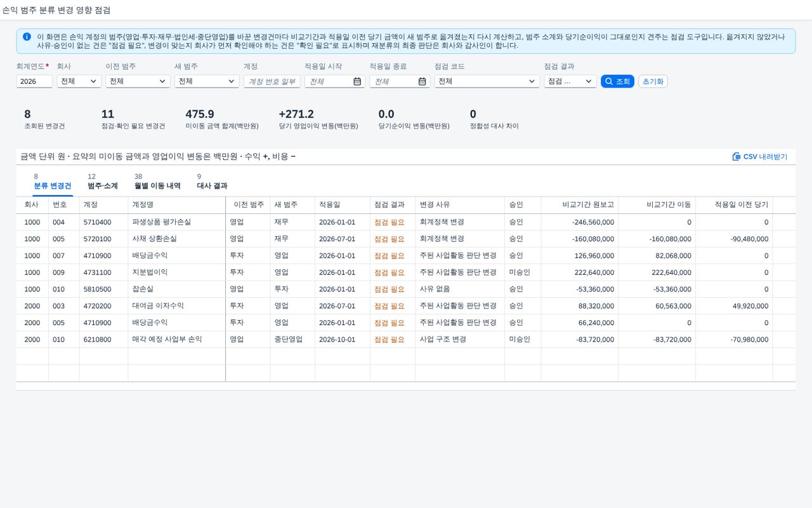Image resolution: width=812 pixels, height=508 pixels.
Task: Click the 조회 search button
Action: point(617,81)
